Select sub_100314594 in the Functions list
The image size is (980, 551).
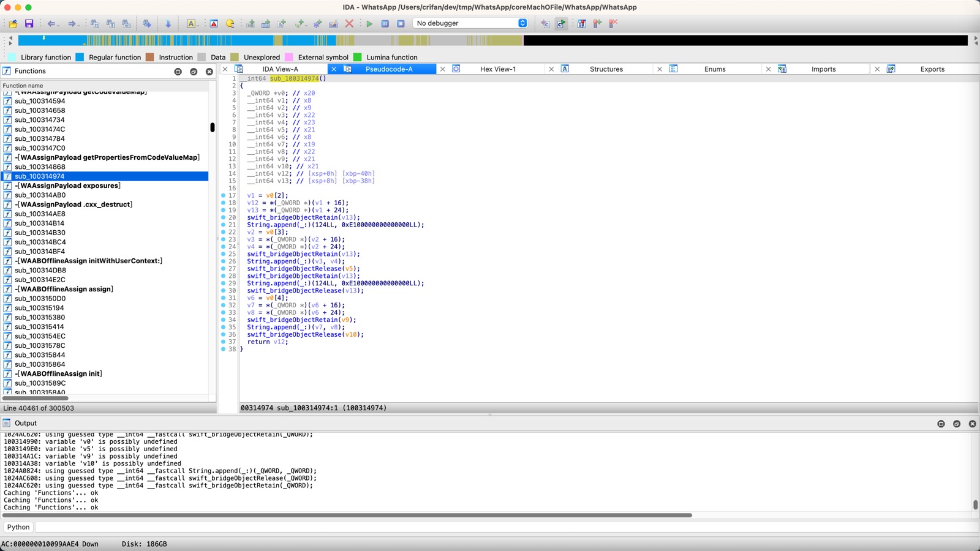104,101
